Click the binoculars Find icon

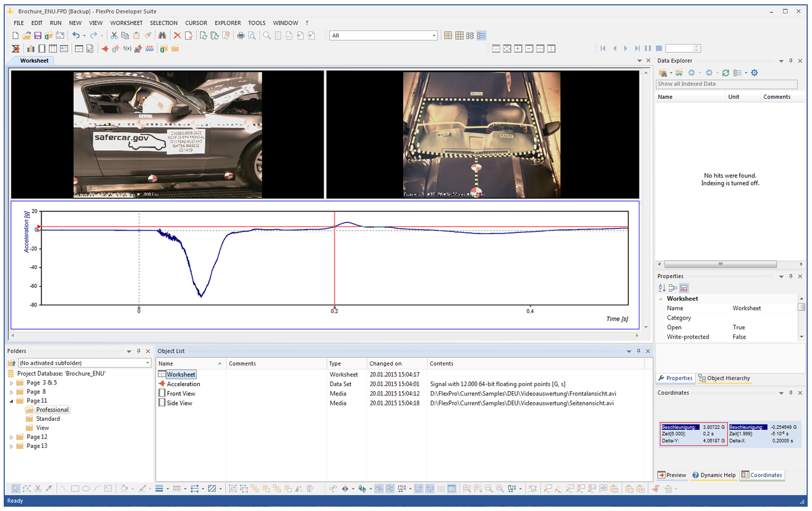tap(163, 36)
